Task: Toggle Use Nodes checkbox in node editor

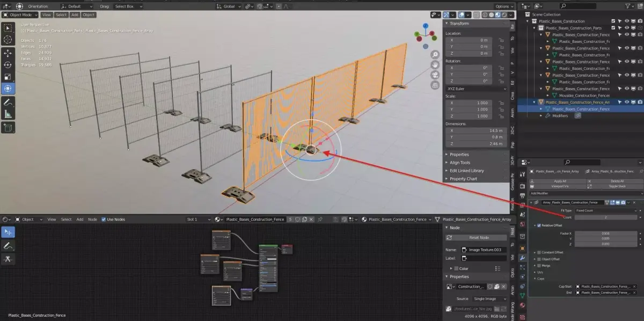Action: 104,220
